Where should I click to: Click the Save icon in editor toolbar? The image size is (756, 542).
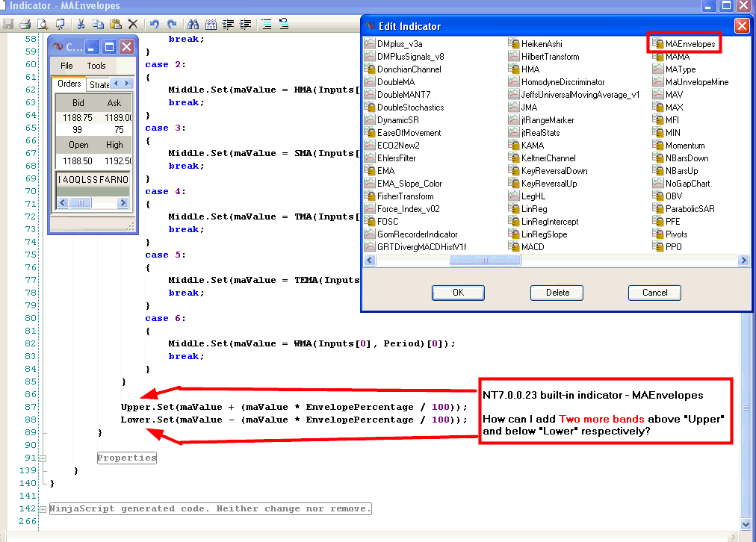pyautogui.click(x=8, y=24)
